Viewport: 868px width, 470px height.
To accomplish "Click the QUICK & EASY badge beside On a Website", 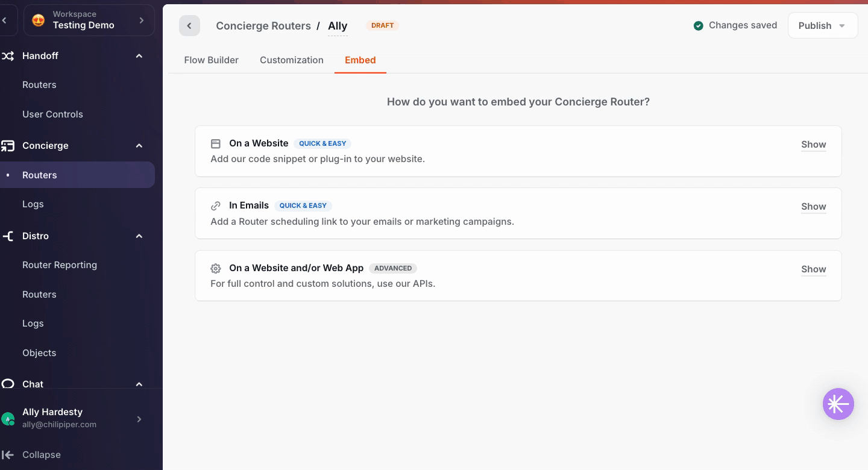I will [x=322, y=143].
